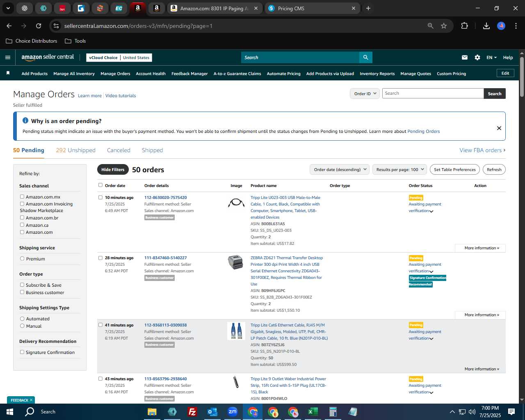Switch to the Canceled tab
This screenshot has height=420, width=525.
pyautogui.click(x=119, y=150)
